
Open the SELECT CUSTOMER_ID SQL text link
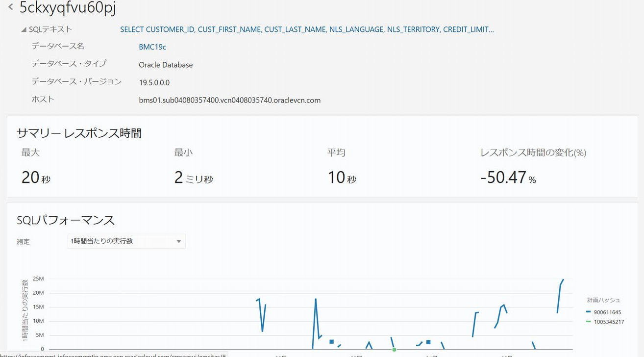(x=307, y=29)
